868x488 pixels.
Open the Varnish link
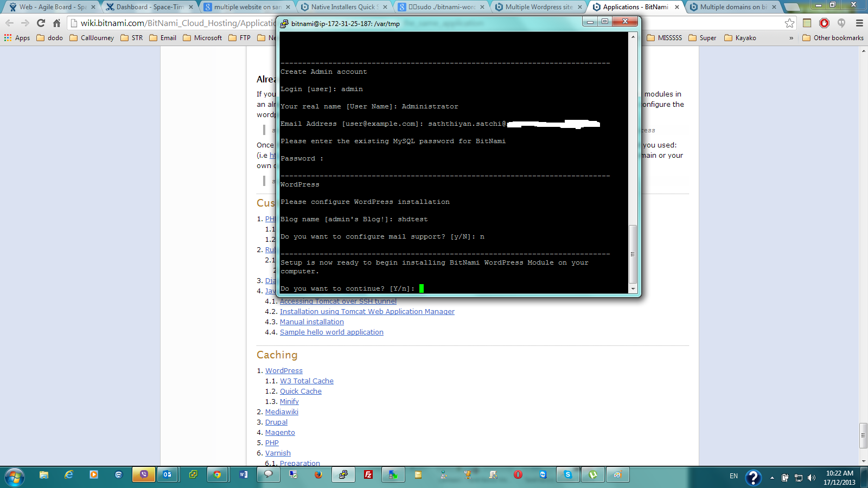click(278, 453)
